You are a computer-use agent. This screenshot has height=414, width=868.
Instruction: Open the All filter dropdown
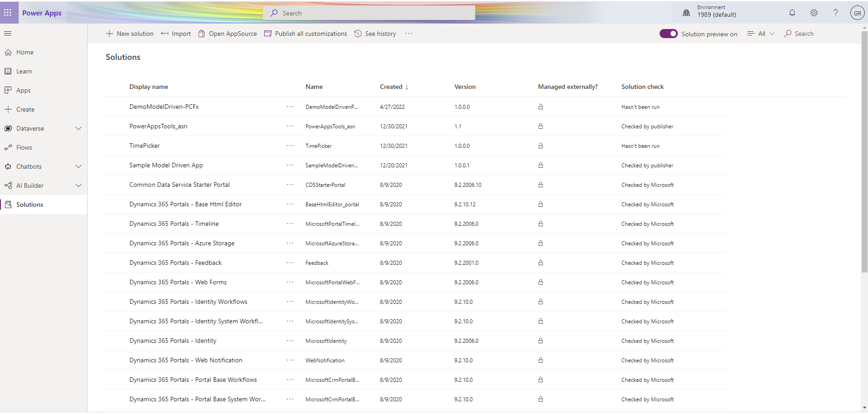pyautogui.click(x=760, y=33)
